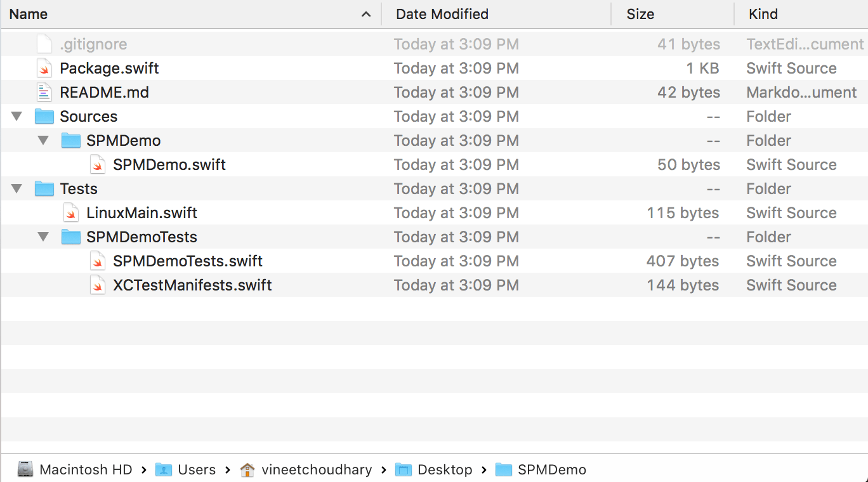Click the README.md document icon

(44, 93)
